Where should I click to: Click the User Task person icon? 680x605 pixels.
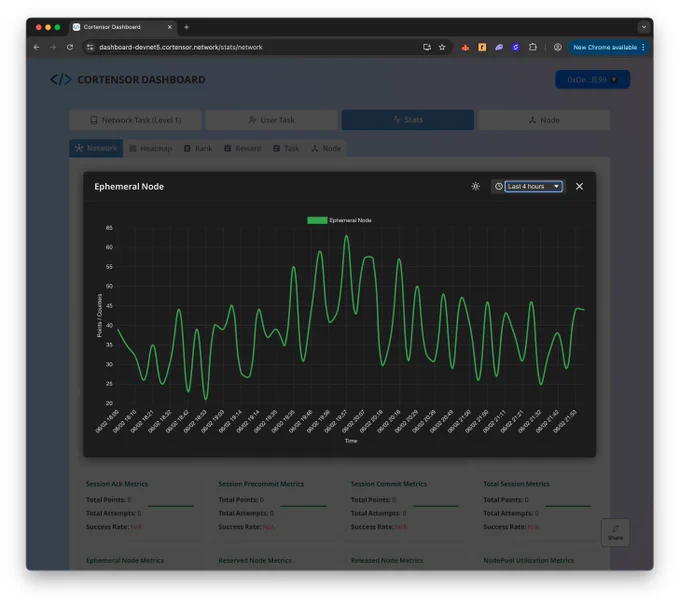pos(252,120)
